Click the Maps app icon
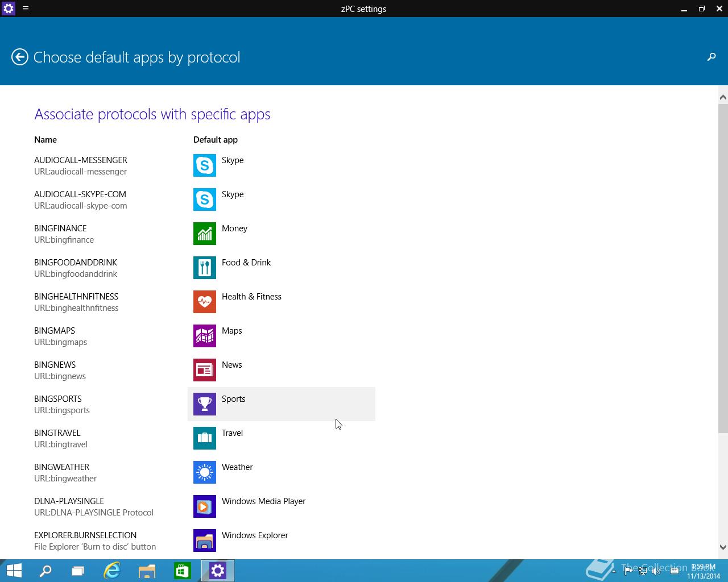728x582 pixels. pos(205,336)
